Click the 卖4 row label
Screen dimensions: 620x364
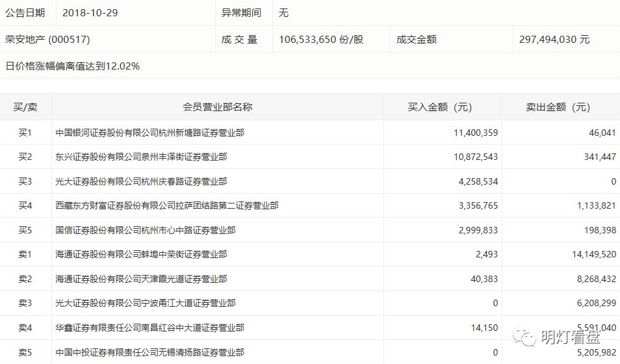[25, 328]
